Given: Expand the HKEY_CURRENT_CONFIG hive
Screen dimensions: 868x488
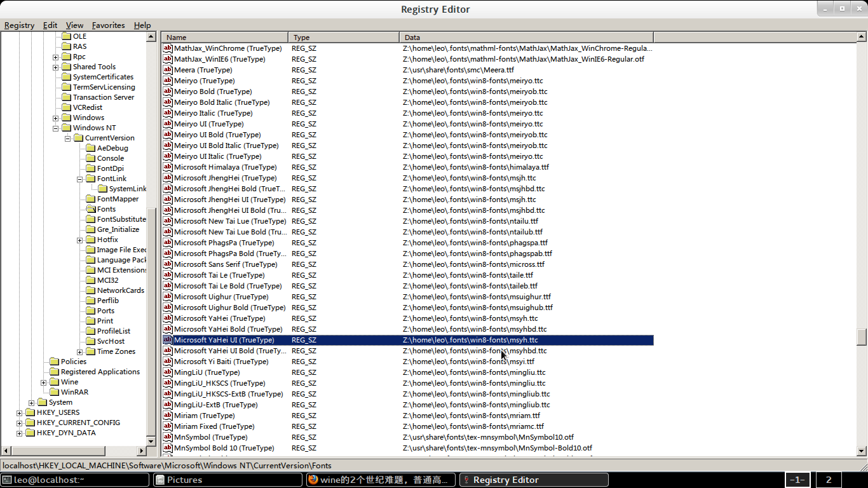Looking at the screenshot, I should (x=20, y=423).
